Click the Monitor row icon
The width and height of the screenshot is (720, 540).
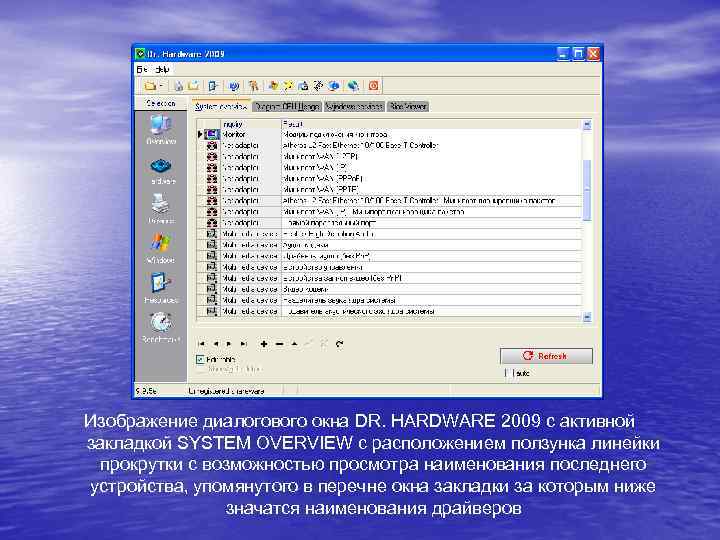click(x=212, y=135)
